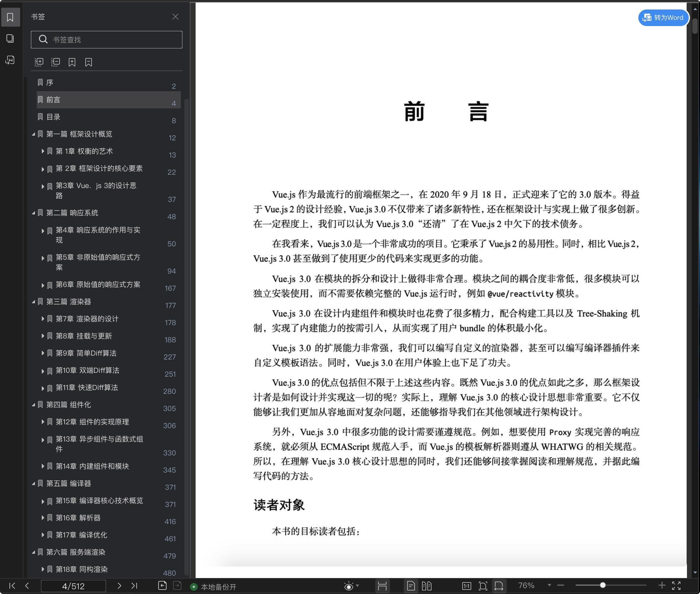Click the 读者对象 heading in document
700x594 pixels.
[x=279, y=505]
